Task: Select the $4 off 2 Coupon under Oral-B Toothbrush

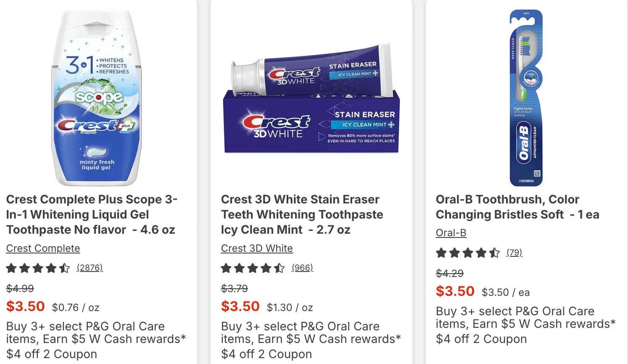Action: (481, 339)
